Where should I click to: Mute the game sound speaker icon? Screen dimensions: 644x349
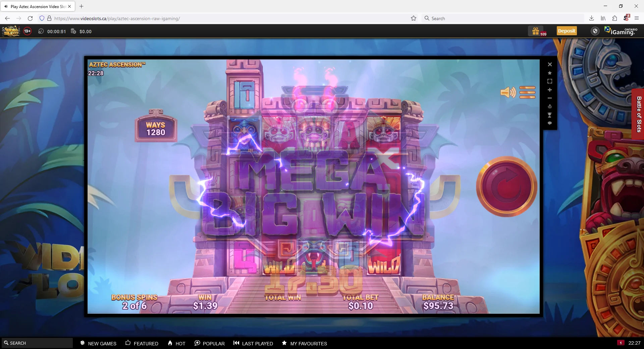tap(508, 92)
